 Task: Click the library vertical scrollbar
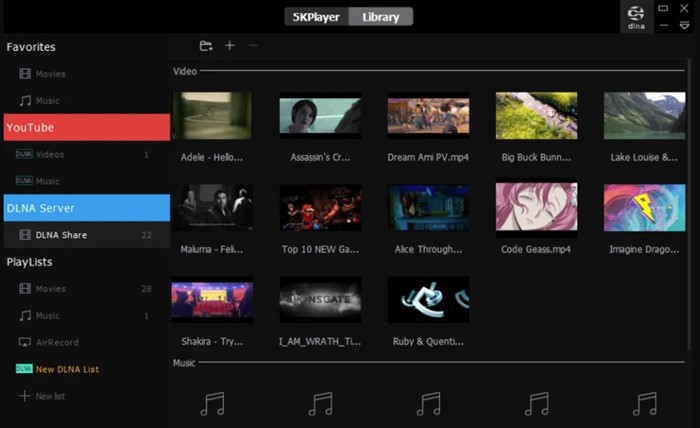pyautogui.click(x=689, y=205)
